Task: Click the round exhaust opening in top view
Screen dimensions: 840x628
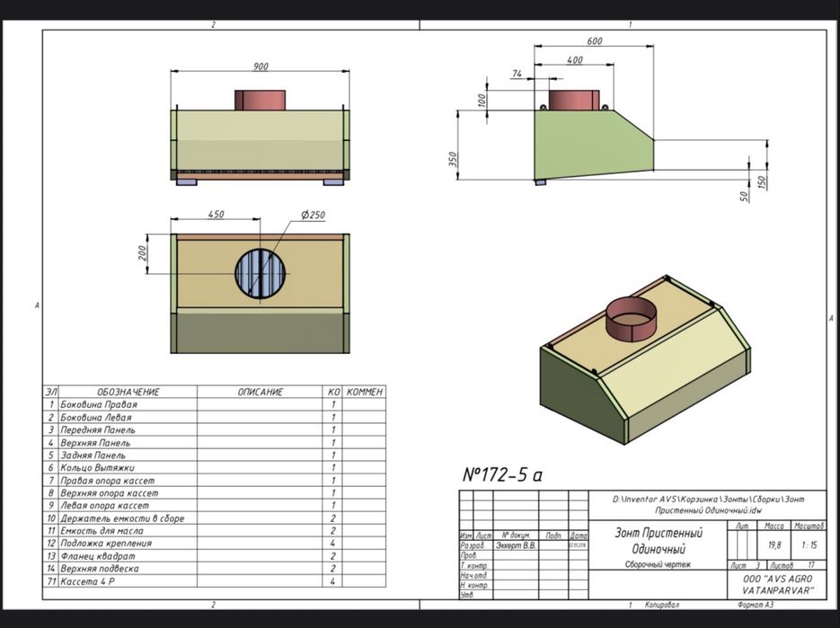Action: 261,273
